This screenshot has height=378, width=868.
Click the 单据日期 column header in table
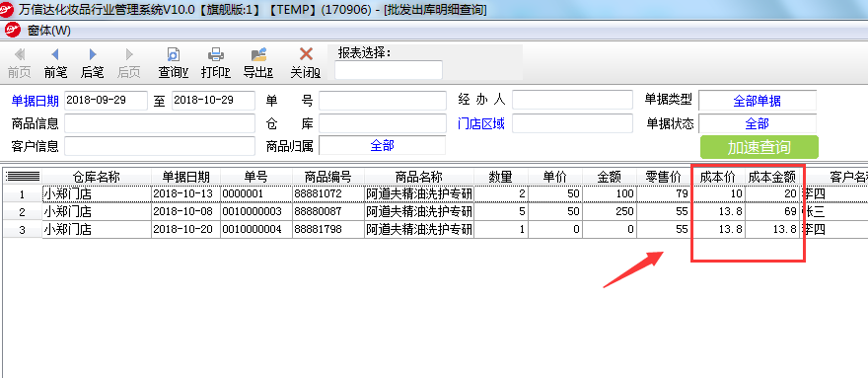point(186,178)
